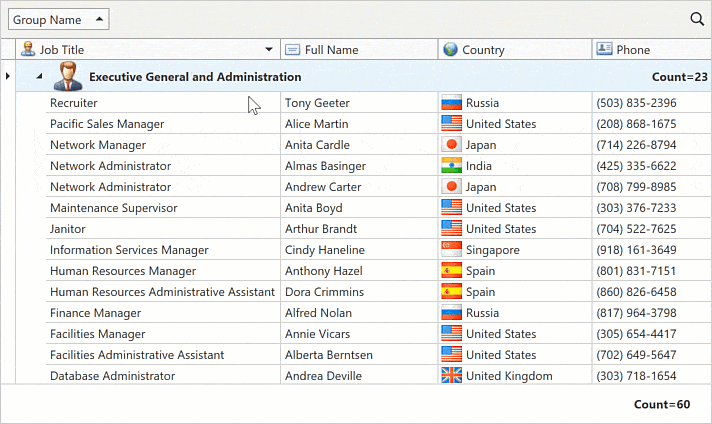Viewport: 712px width, 424px height.
Task: Click the Country column globe icon
Action: pos(450,49)
